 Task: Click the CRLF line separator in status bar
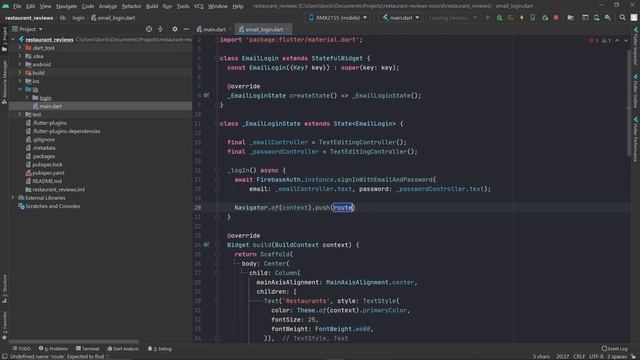click(x=579, y=356)
